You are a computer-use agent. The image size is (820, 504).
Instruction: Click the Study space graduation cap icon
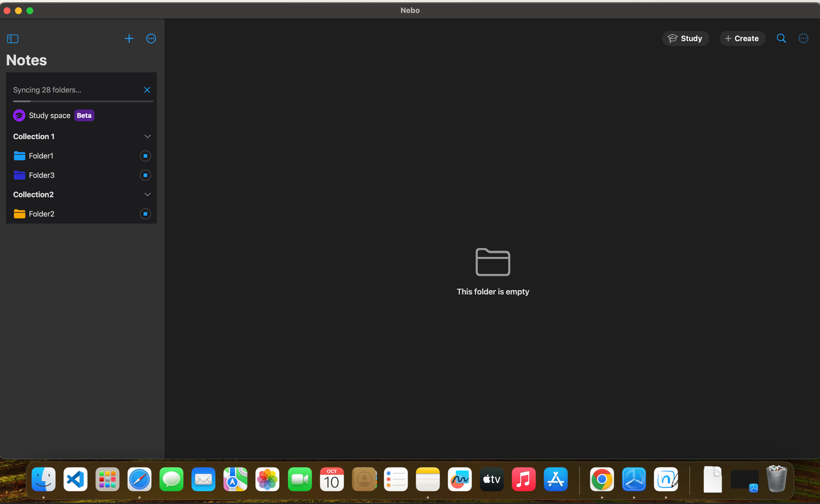(19, 116)
